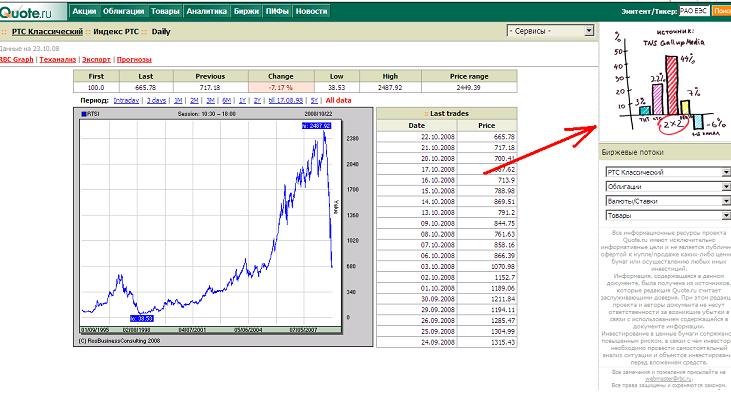Open the Прогнозы link
Viewport: 731px width, 395px height.
tap(134, 59)
